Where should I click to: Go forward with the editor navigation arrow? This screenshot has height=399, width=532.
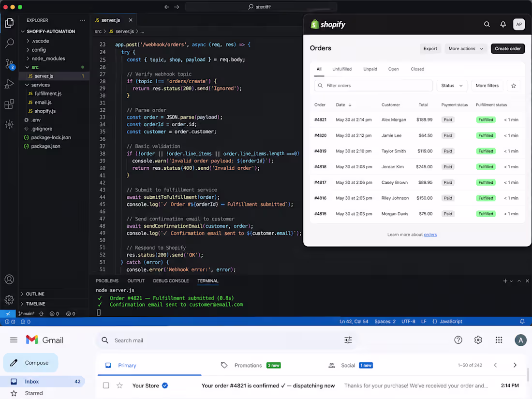[177, 7]
